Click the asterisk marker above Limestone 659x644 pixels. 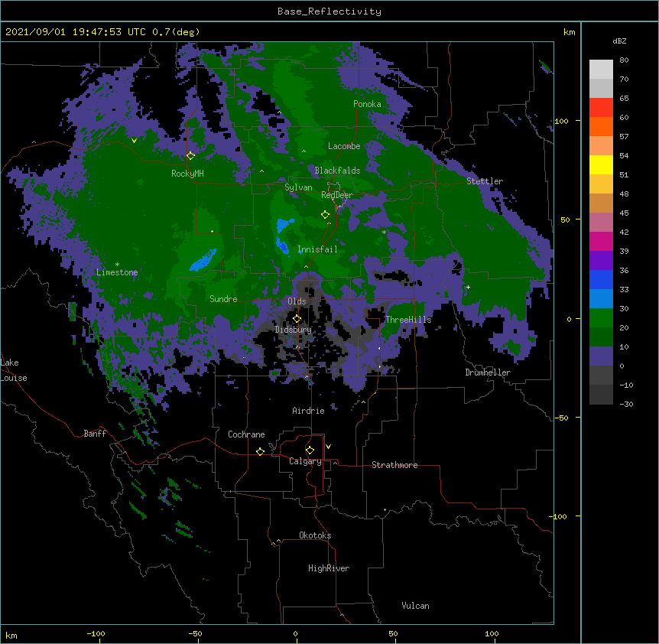[x=117, y=265]
